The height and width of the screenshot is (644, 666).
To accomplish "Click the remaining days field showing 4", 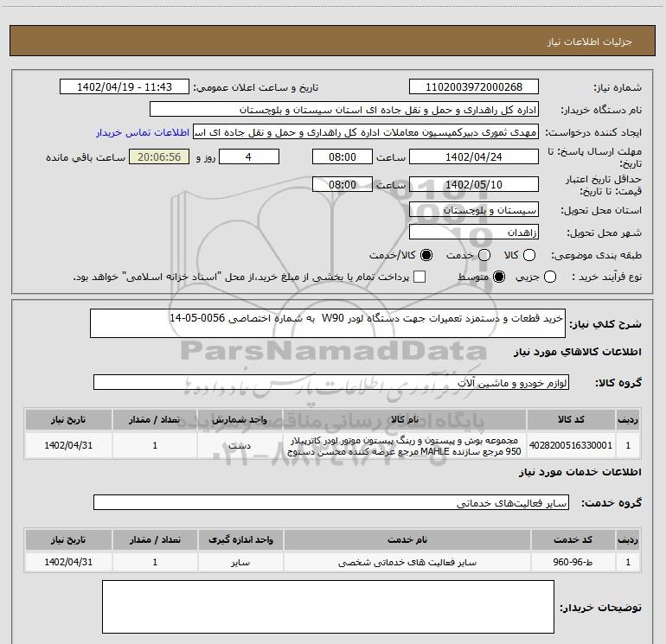I will tap(249, 156).
